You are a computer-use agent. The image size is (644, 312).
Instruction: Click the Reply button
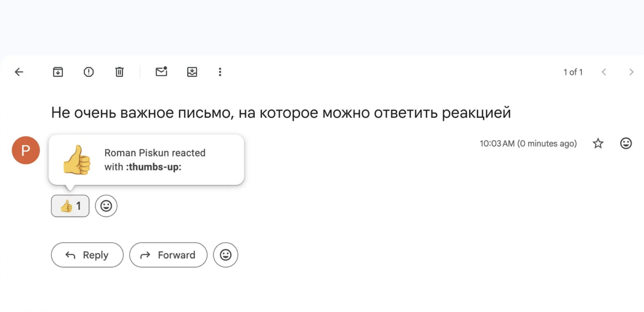click(87, 255)
